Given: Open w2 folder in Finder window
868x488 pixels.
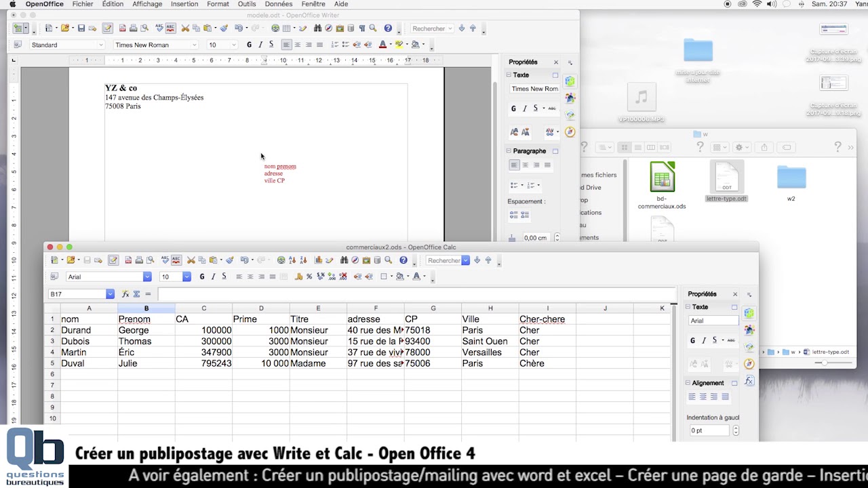Looking at the screenshot, I should point(791,183).
